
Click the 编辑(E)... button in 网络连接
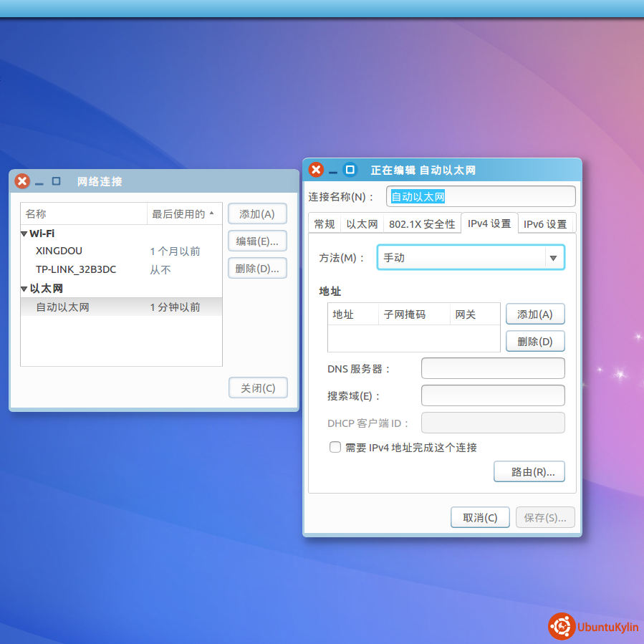click(x=256, y=241)
